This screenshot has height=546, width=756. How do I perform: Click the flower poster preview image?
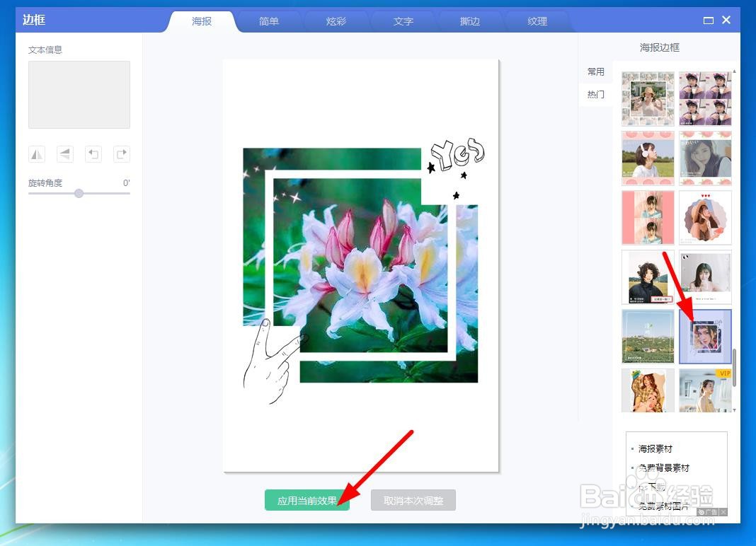coord(360,265)
